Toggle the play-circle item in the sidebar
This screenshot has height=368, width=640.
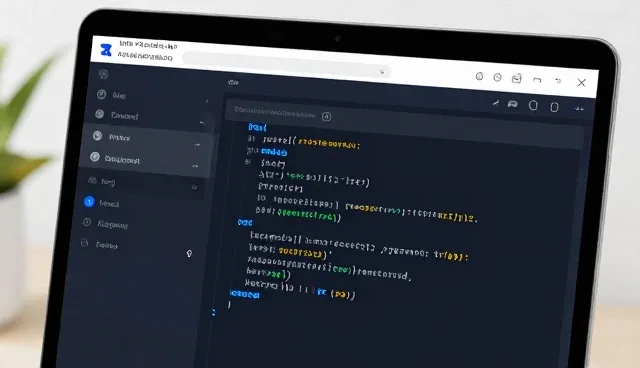coord(107,224)
